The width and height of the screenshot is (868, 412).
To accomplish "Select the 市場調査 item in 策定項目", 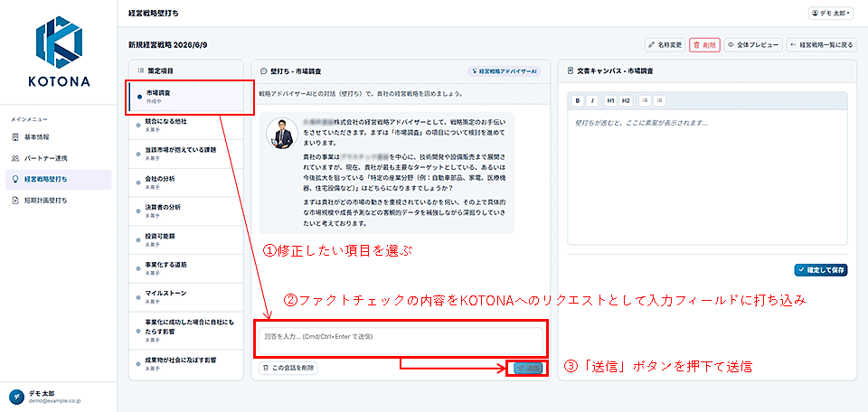I will tap(185, 97).
